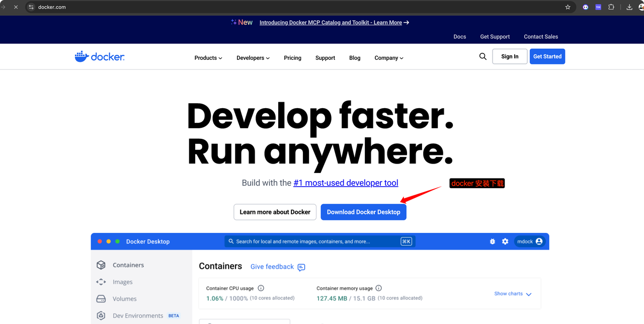Open Docs in the top bar
Viewport: 644px width, 324px height.
point(460,37)
